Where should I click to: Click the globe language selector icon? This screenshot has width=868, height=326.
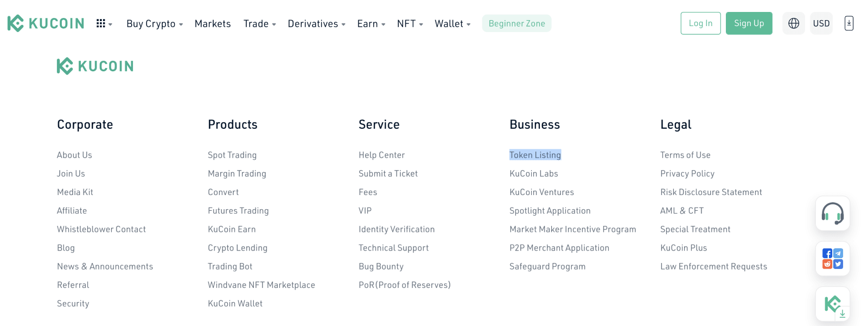coord(794,23)
